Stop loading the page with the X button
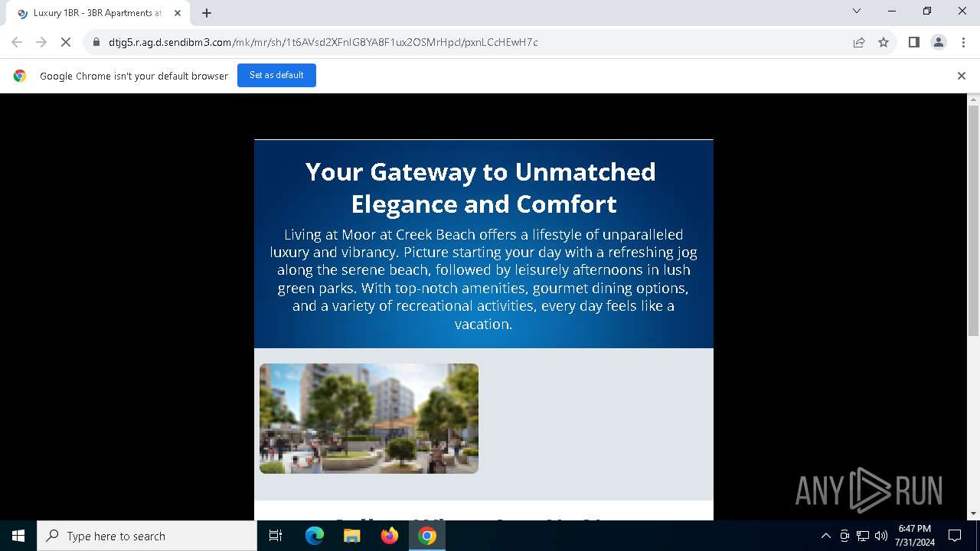The image size is (980, 551). coord(66,42)
